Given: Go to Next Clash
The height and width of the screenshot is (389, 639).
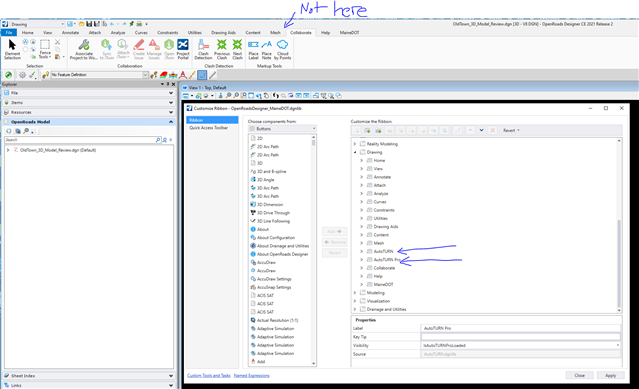Looking at the screenshot, I should click(237, 49).
